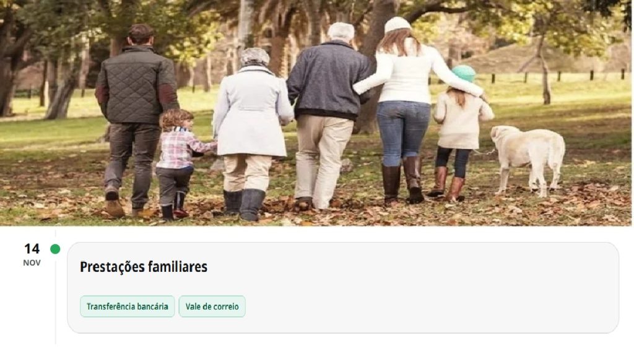The width and height of the screenshot is (634, 364).
Task: Click the brown boots of the woman in jeans
Action: click(x=403, y=180)
